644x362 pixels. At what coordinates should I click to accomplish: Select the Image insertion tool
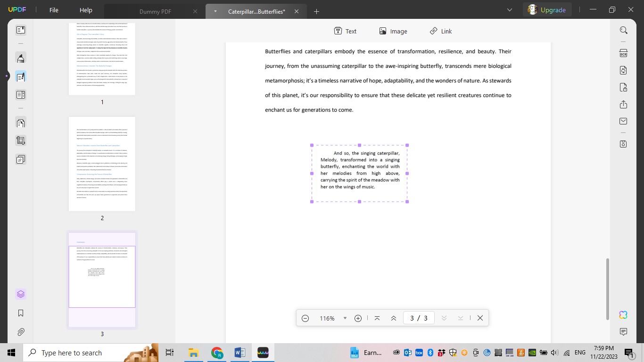[394, 31]
